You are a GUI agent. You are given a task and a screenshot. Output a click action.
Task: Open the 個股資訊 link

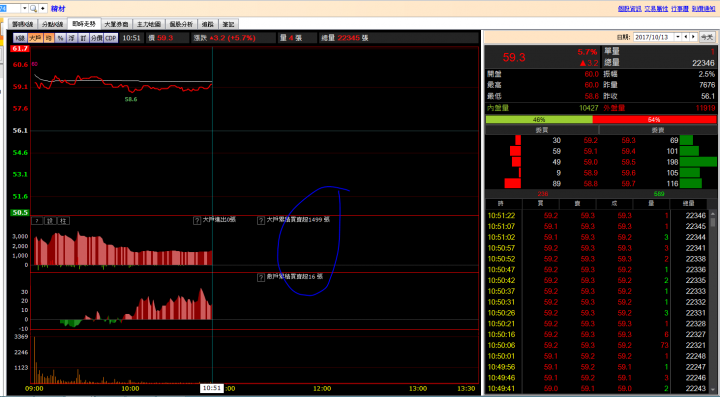pyautogui.click(x=629, y=9)
